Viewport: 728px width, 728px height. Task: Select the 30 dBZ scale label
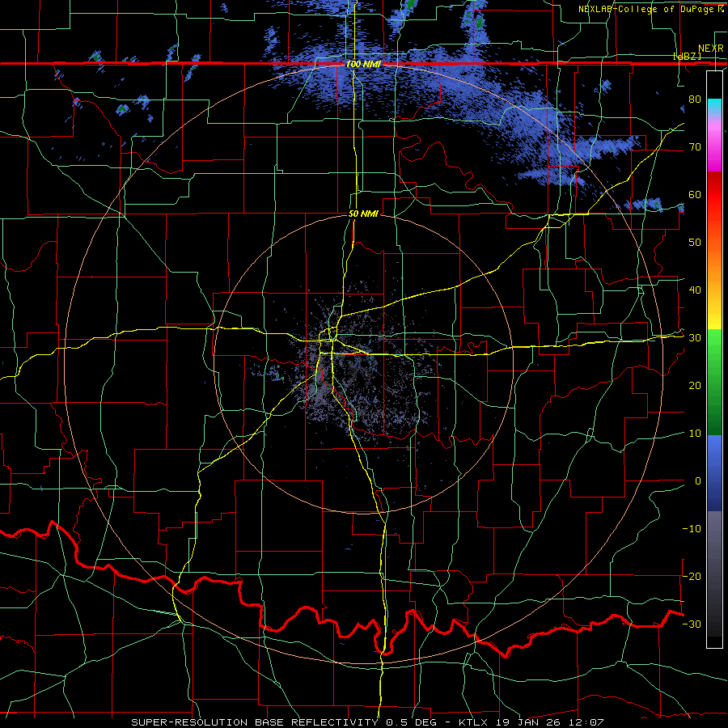pos(695,338)
